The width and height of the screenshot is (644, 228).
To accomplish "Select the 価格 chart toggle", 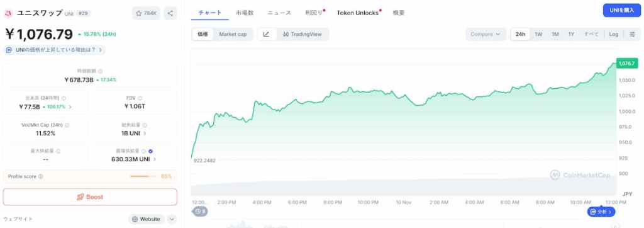I will (203, 34).
